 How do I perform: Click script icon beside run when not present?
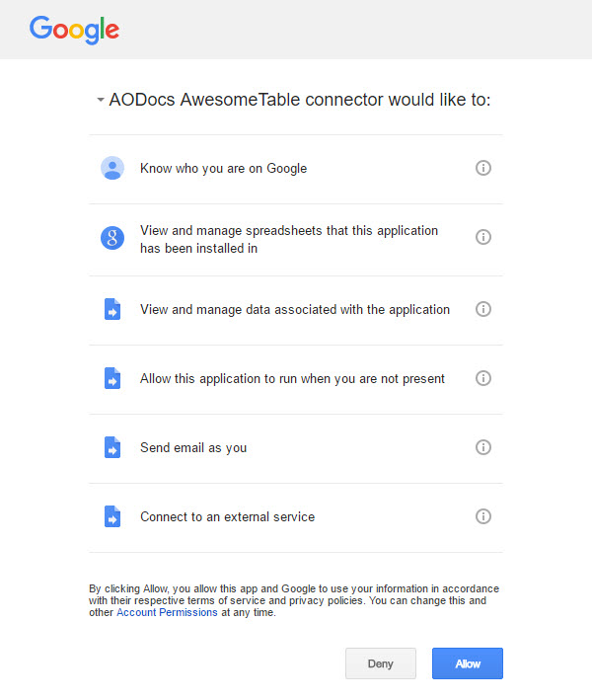[112, 378]
